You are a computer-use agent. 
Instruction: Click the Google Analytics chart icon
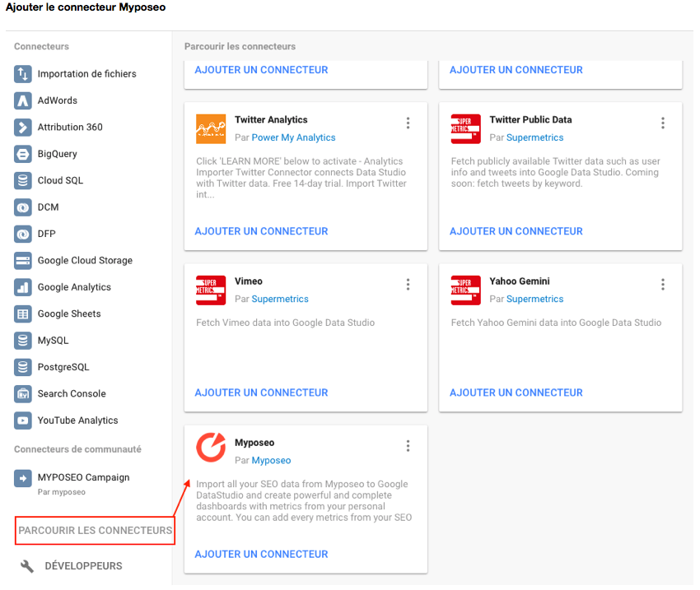(x=23, y=287)
